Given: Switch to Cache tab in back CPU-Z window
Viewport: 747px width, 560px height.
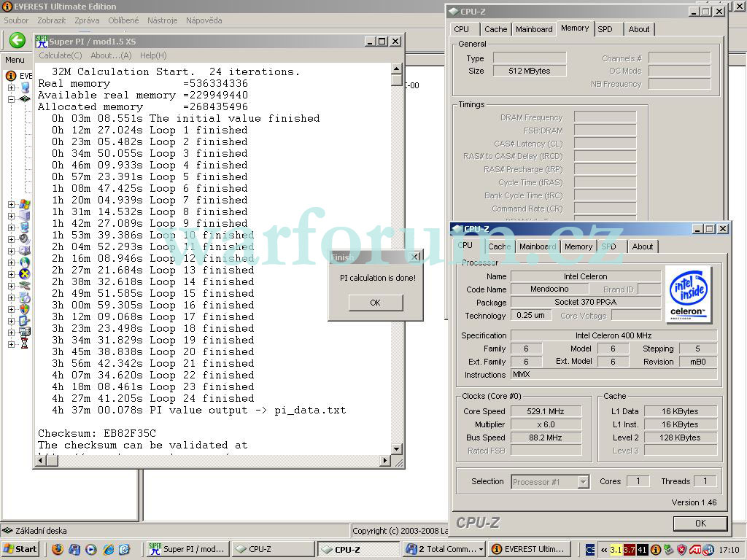Looking at the screenshot, I should tap(495, 29).
